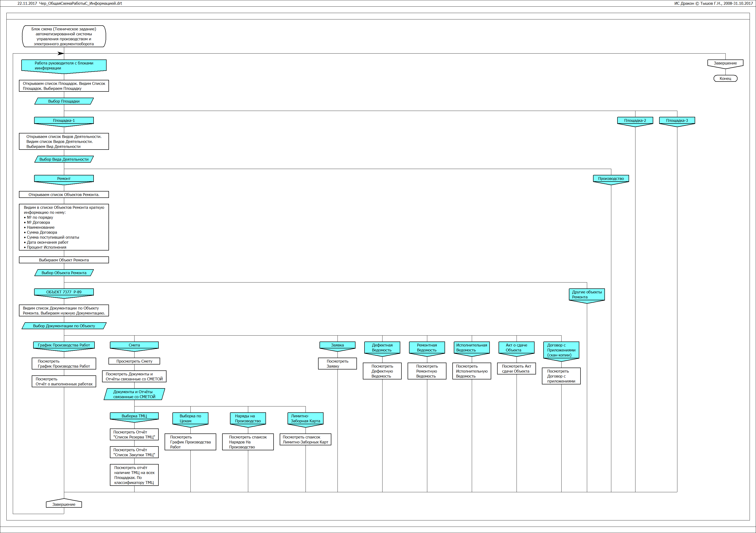The image size is (756, 533).
Task: Click the diagram title block at top
Action: 64,36
